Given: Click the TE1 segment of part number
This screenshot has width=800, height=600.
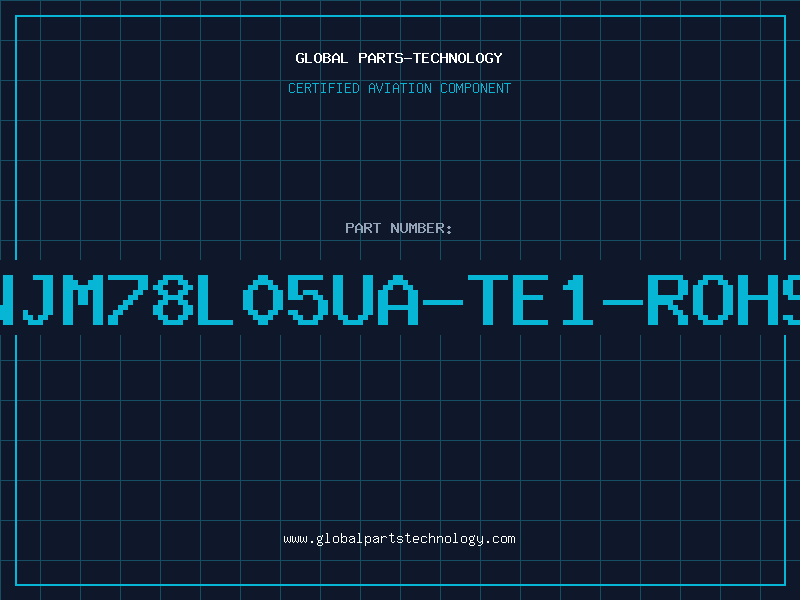Looking at the screenshot, I should (531, 299).
